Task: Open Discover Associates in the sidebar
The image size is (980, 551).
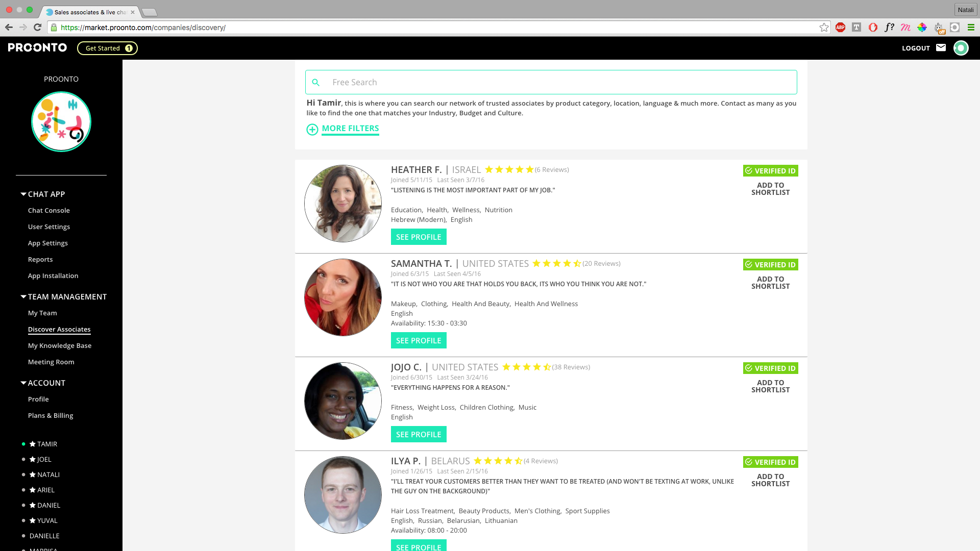Action: pyautogui.click(x=59, y=329)
